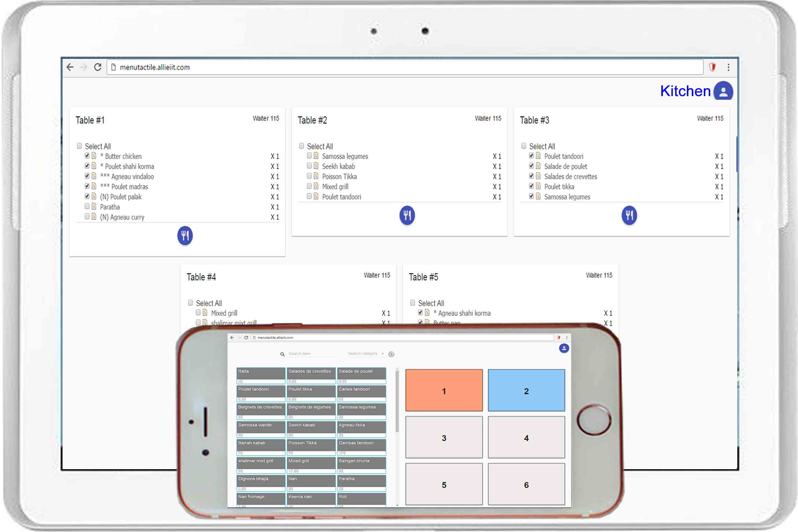This screenshot has width=798, height=532.
Task: Uncheck the Butter chicken checkbox in Table #1
Action: 87,156
